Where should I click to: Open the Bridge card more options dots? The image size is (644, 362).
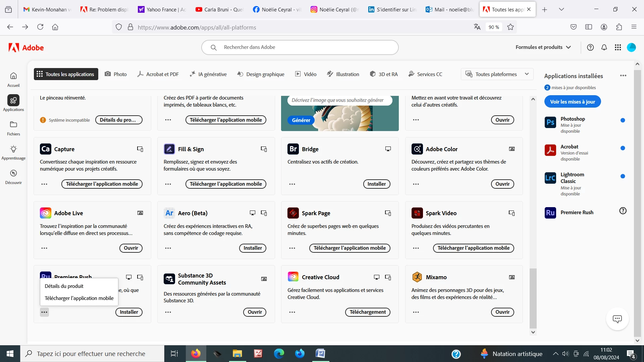(x=292, y=184)
